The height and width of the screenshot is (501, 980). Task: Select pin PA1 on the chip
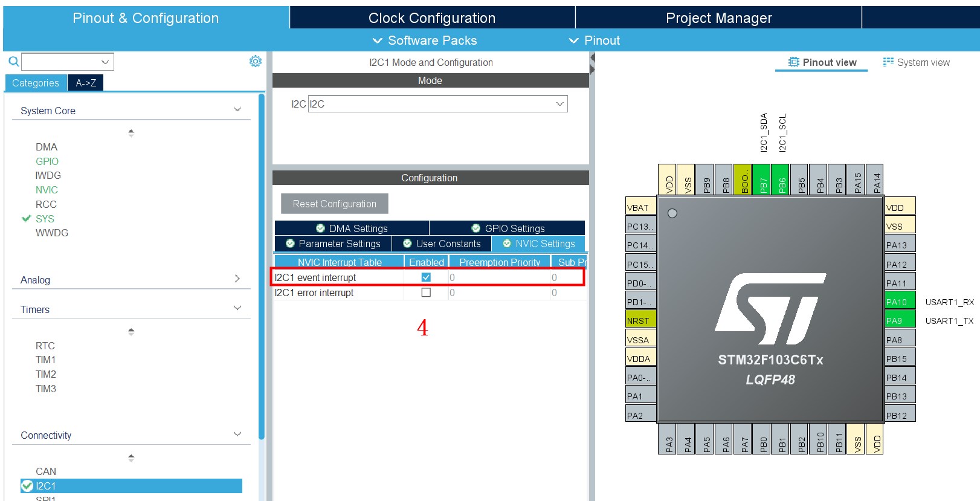pos(640,396)
